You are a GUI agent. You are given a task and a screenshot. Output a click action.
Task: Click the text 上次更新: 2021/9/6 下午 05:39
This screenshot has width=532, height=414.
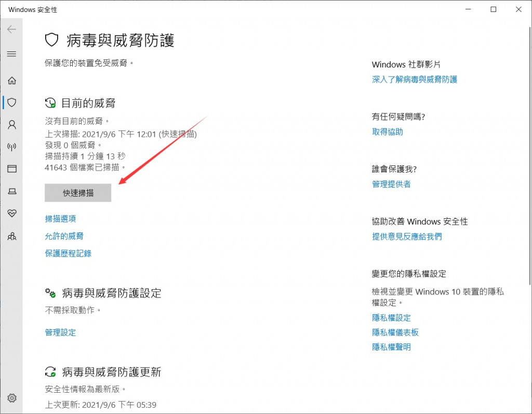(101, 405)
